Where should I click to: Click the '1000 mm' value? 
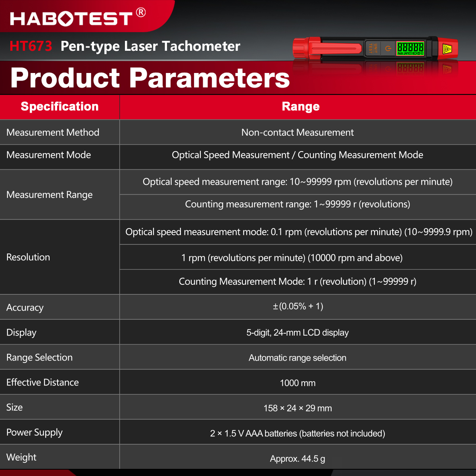[x=297, y=383]
